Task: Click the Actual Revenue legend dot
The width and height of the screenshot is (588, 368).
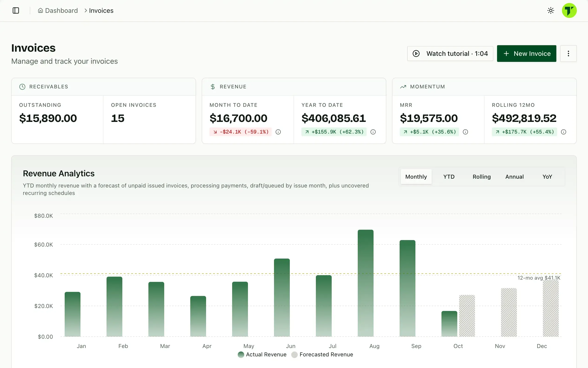Action: point(241,355)
